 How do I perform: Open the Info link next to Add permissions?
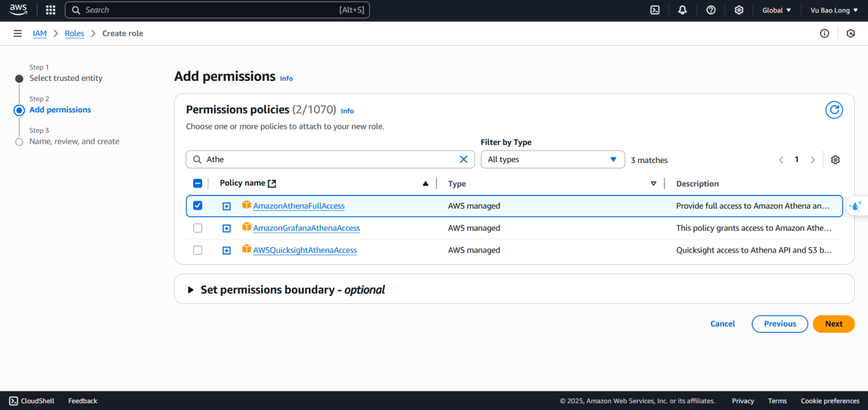(286, 79)
